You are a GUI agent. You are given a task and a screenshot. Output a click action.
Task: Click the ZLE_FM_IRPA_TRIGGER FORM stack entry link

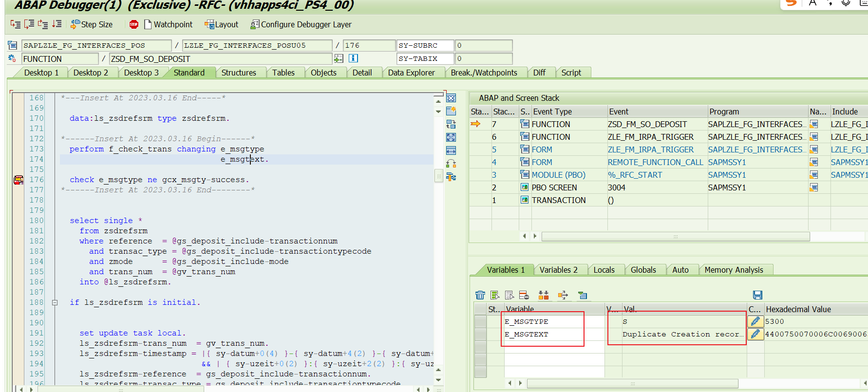[x=650, y=149]
